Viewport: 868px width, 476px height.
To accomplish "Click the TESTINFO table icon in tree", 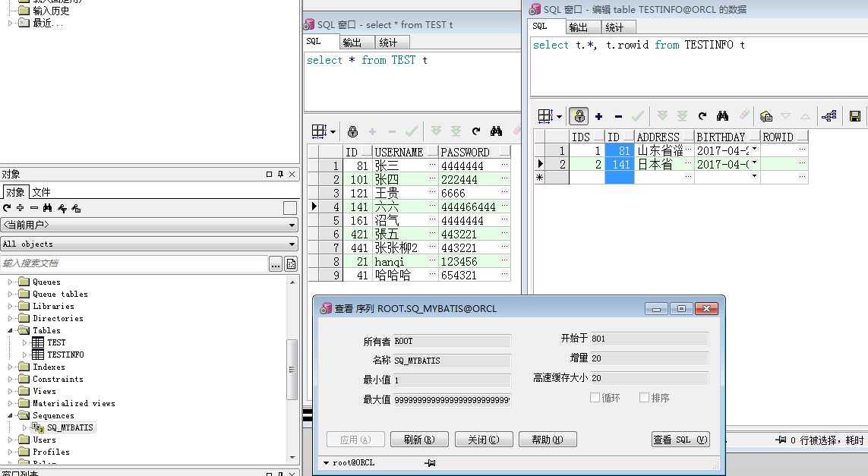I will (38, 355).
